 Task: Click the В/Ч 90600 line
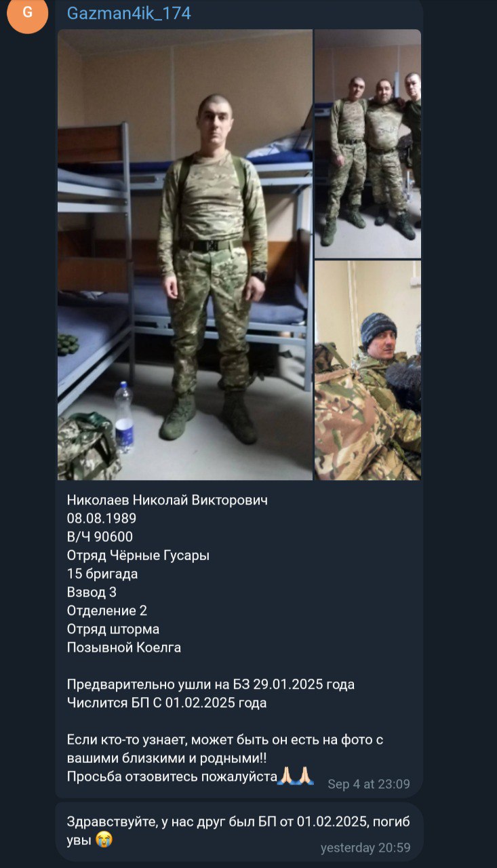(100, 537)
